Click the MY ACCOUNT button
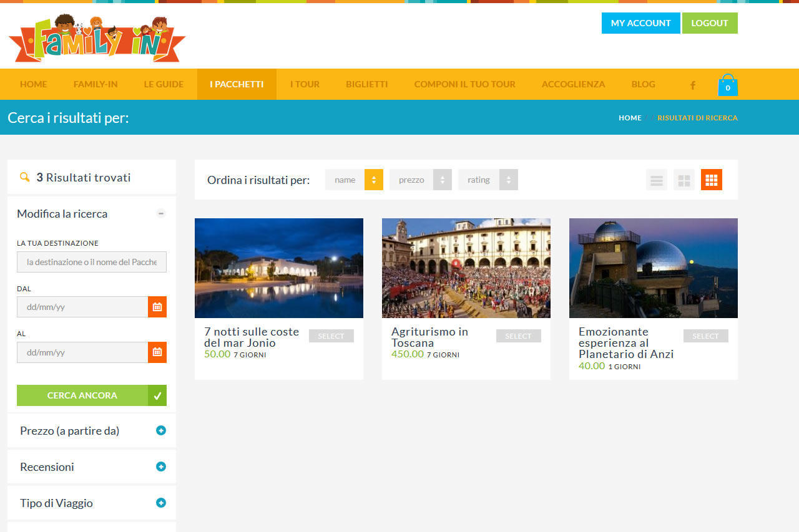The height and width of the screenshot is (532, 799). pyautogui.click(x=640, y=23)
